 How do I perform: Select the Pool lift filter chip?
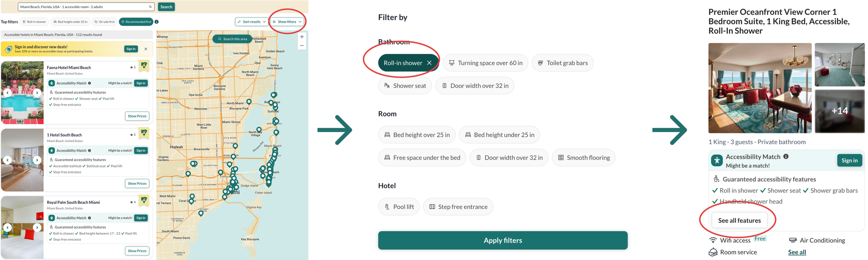(x=399, y=207)
